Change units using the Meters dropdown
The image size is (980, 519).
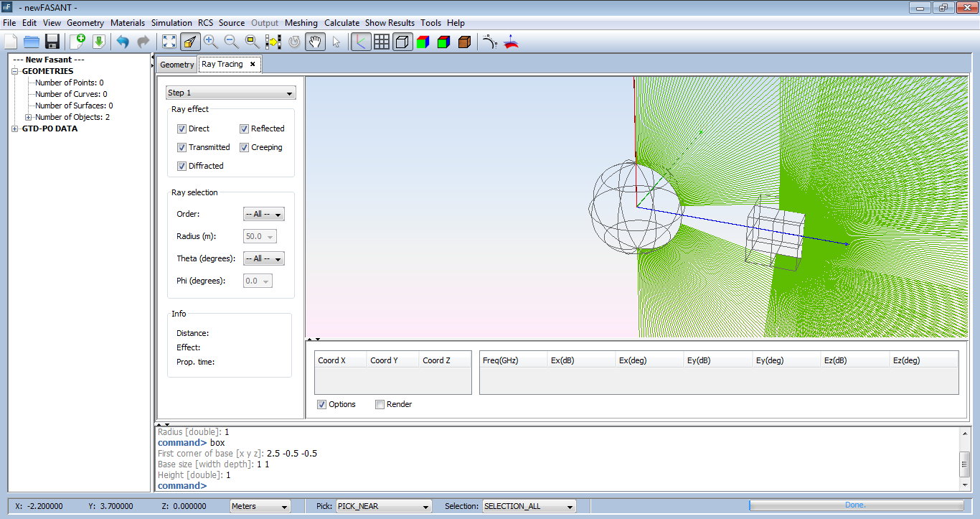click(x=260, y=506)
